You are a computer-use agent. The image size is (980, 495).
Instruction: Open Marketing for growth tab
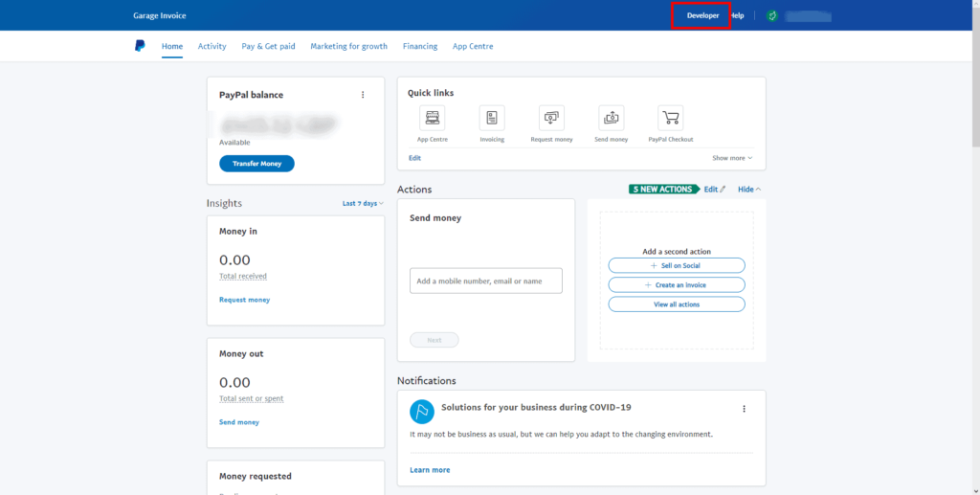(x=348, y=46)
